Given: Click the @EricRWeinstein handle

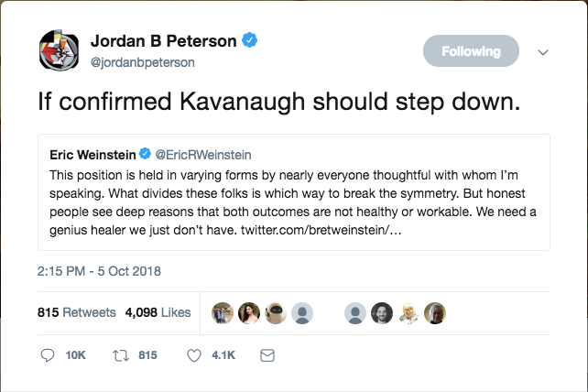Looking at the screenshot, I should (x=202, y=155).
